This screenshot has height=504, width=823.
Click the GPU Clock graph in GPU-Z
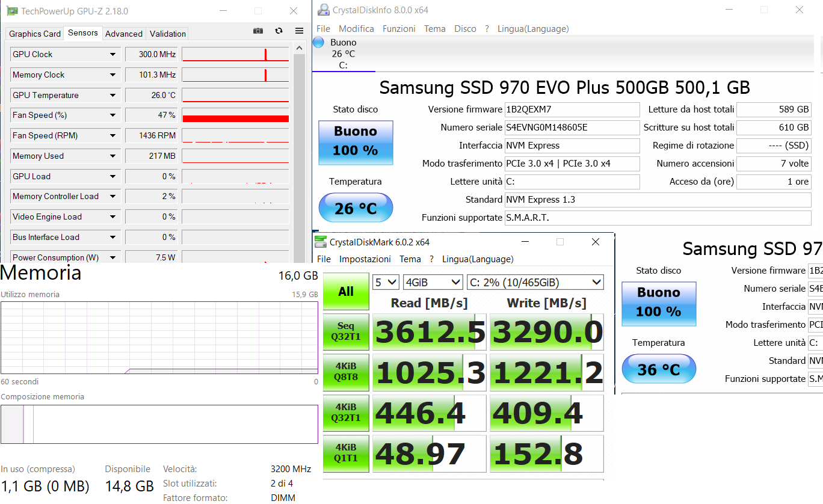click(x=235, y=54)
